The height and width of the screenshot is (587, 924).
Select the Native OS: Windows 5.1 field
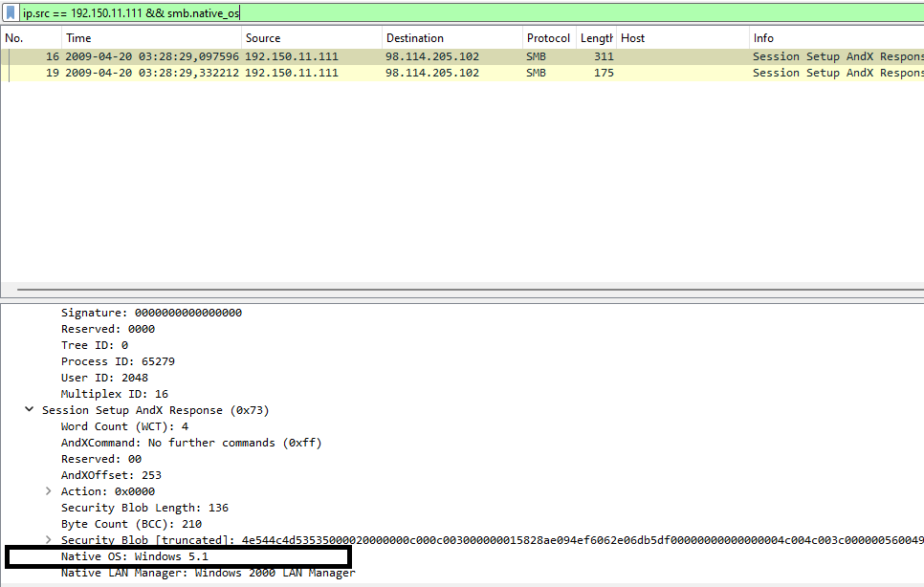(x=135, y=556)
